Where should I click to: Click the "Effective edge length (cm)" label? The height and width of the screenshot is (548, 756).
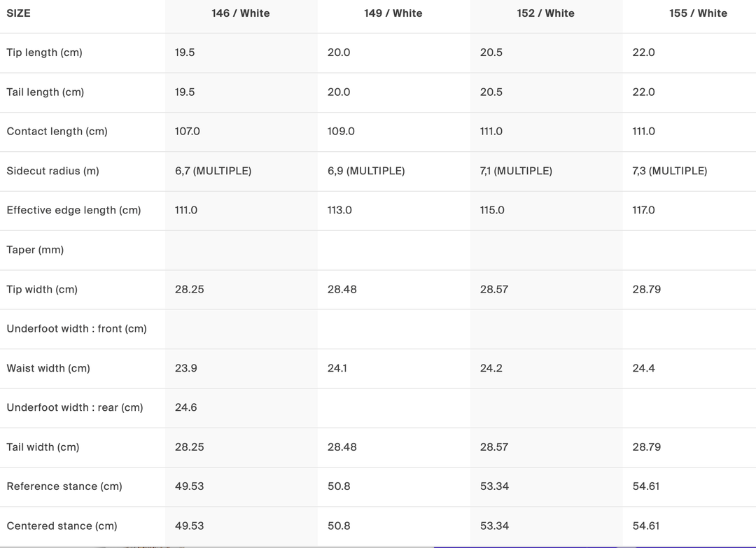[x=73, y=210]
